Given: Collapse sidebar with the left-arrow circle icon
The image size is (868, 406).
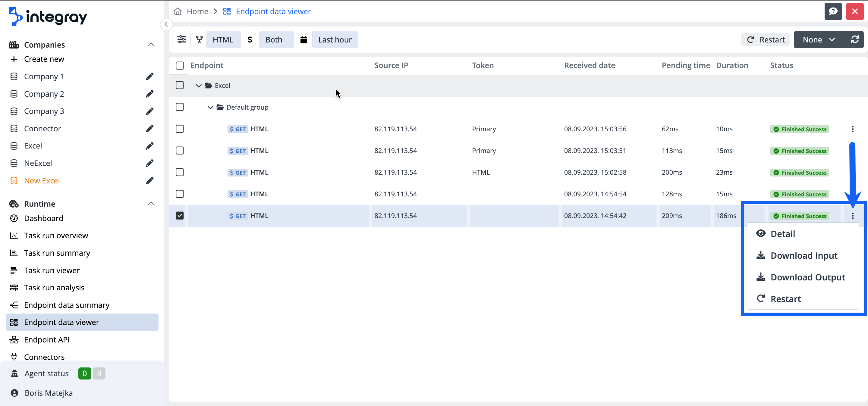Looking at the screenshot, I should click(166, 24).
